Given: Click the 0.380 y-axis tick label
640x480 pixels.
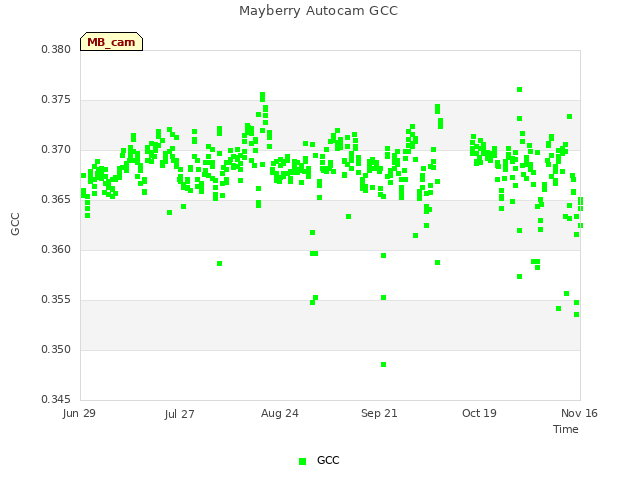Looking at the screenshot, I should [x=56, y=49].
